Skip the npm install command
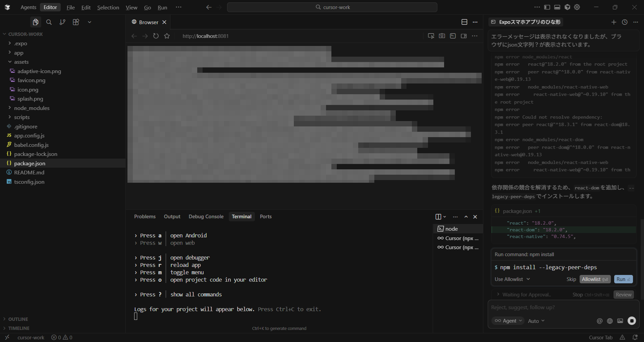 coord(571,279)
